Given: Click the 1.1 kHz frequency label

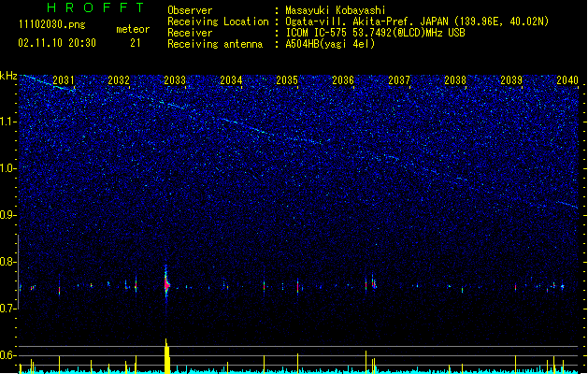Looking at the screenshot, I should coord(8,122).
